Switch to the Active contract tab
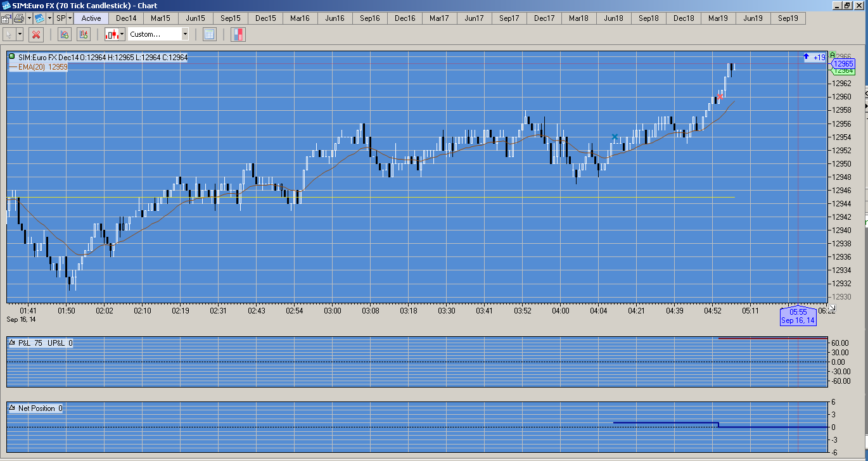Viewport: 868px width, 461px height. [91, 18]
